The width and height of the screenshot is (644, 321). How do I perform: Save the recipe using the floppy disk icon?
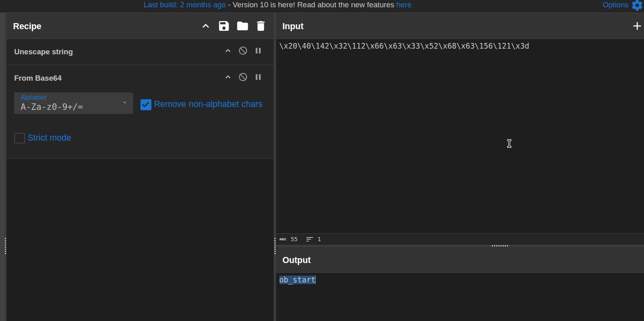point(224,26)
